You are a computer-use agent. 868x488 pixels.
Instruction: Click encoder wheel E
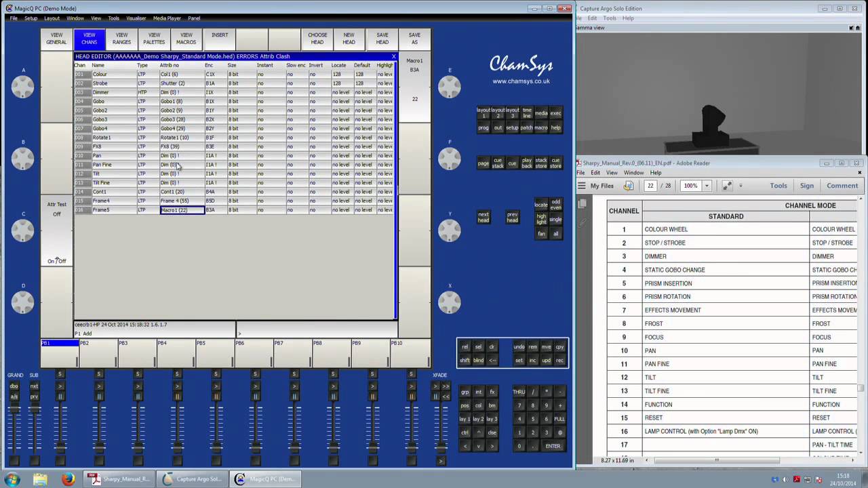[449, 86]
